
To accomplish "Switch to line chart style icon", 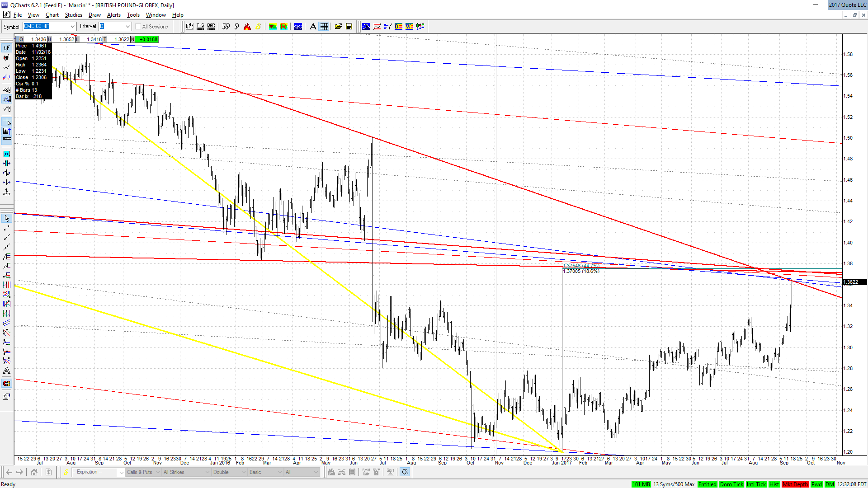I will (x=6, y=67).
